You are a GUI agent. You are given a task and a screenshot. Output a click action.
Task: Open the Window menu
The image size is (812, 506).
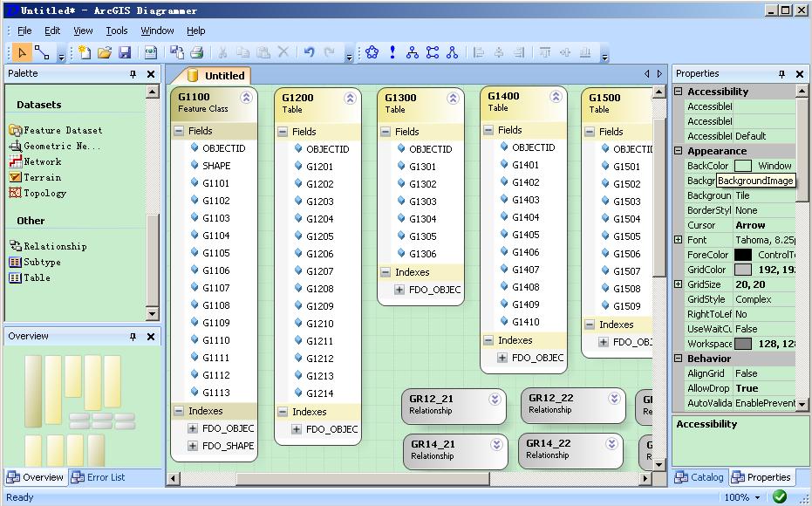coord(157,31)
